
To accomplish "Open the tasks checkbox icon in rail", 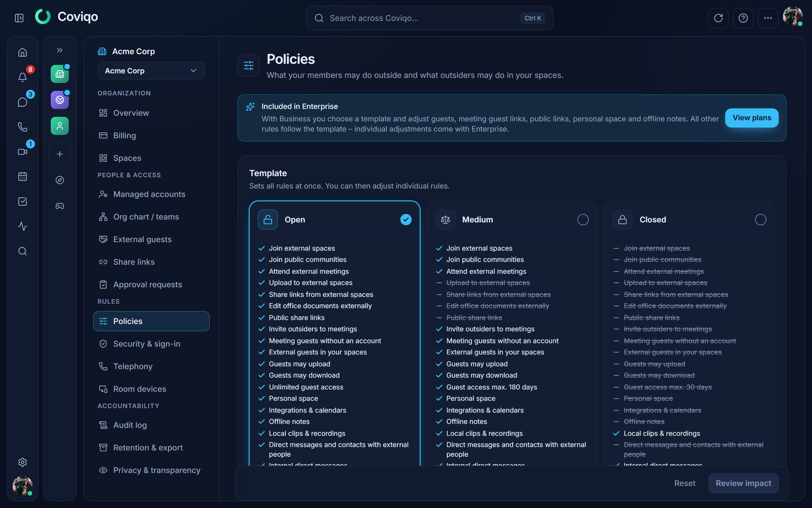I will pos(23,202).
